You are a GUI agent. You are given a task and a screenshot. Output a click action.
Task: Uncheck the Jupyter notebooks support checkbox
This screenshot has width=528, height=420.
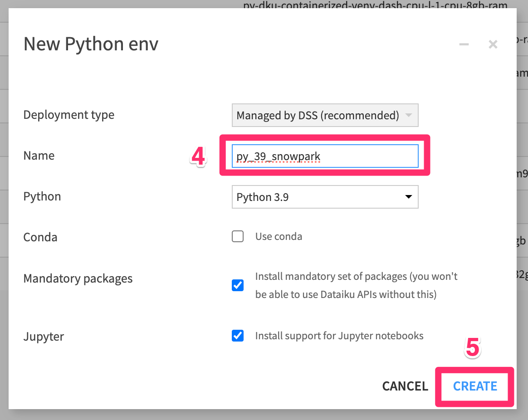(238, 336)
